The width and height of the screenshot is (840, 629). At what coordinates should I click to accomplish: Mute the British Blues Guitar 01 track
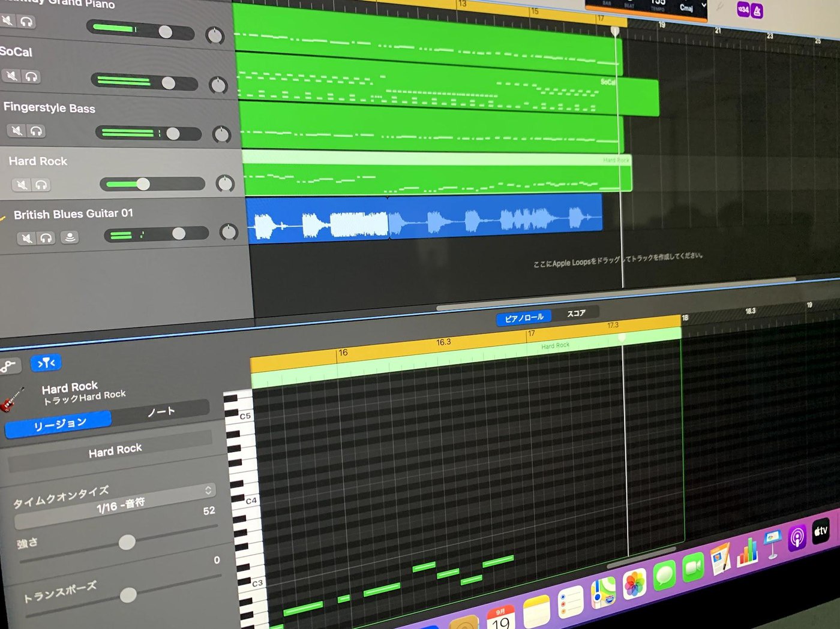coord(27,237)
